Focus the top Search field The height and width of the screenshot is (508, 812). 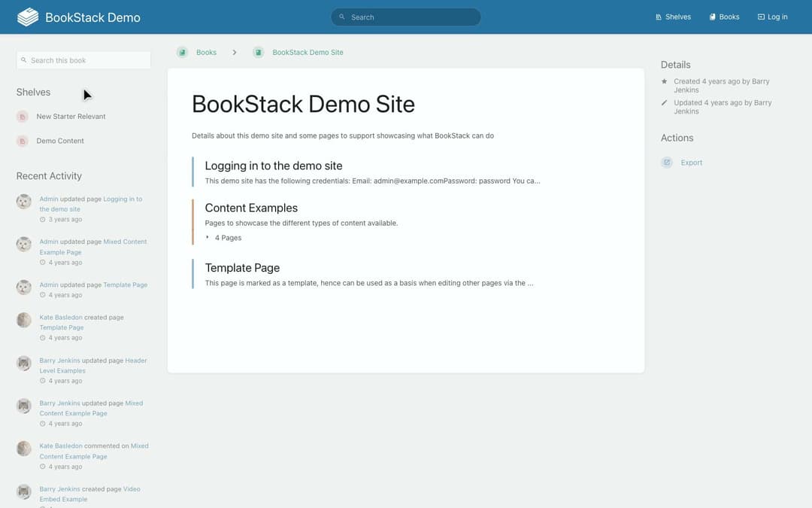(x=405, y=17)
